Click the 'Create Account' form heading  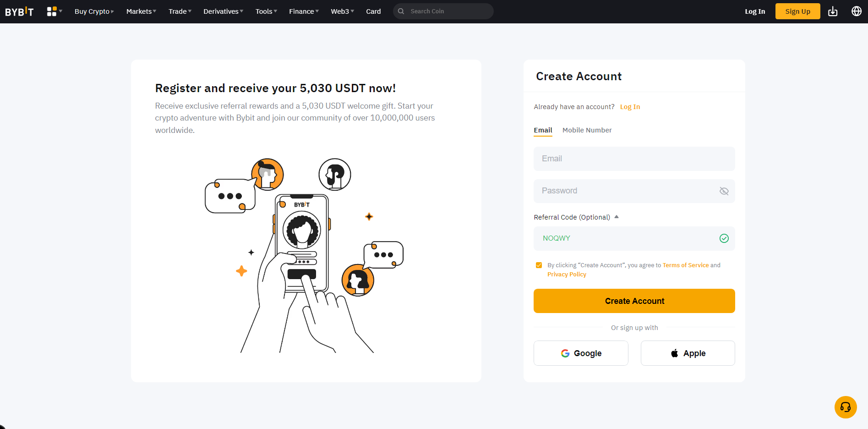click(579, 77)
